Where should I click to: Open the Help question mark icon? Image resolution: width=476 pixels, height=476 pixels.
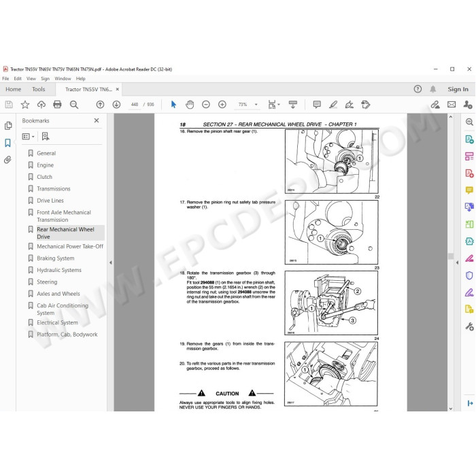tap(418, 89)
